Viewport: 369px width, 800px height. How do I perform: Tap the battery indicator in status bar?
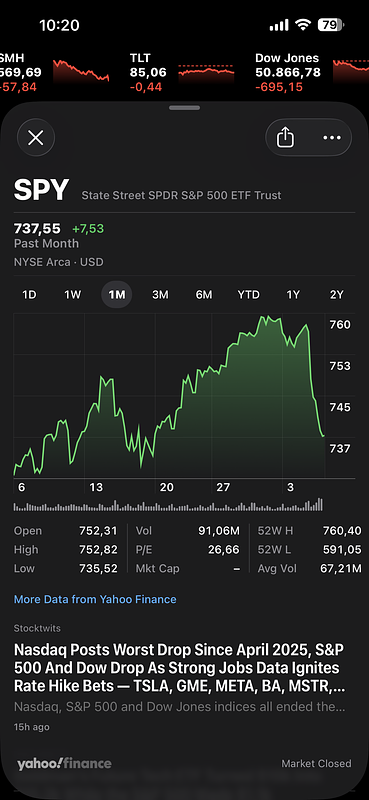331,24
